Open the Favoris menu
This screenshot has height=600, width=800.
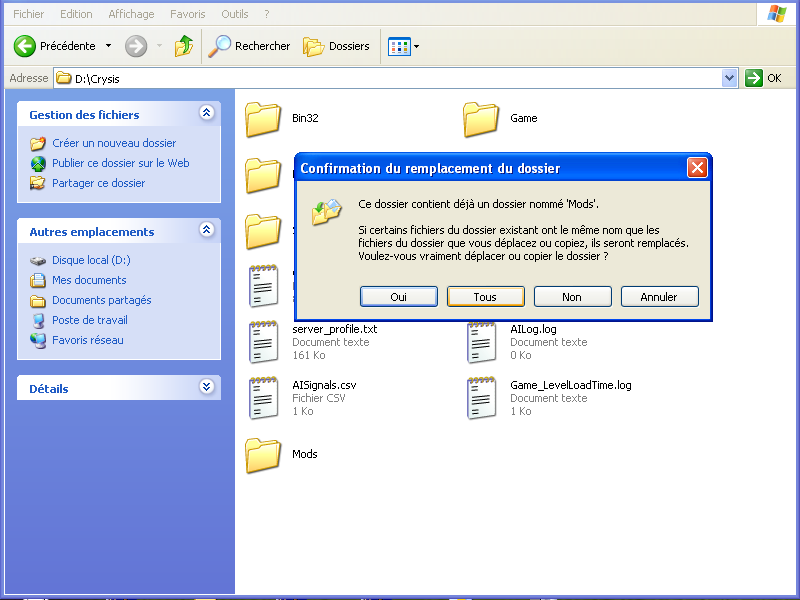tap(187, 14)
